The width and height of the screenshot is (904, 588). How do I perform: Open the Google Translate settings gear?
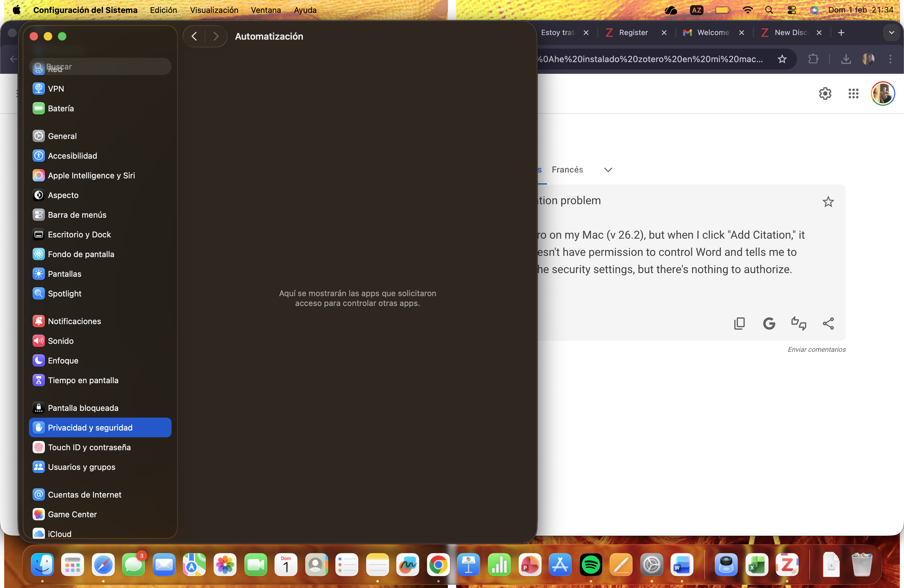(825, 93)
